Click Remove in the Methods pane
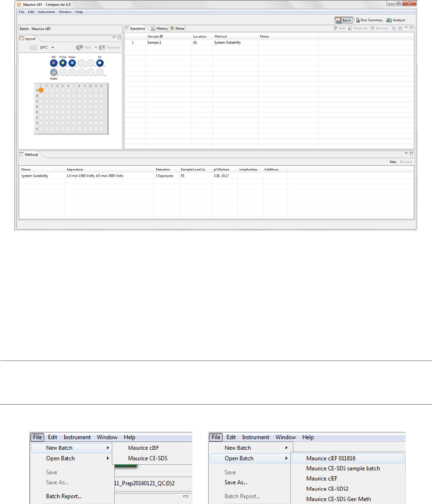This screenshot has height=504, width=432. (x=406, y=162)
